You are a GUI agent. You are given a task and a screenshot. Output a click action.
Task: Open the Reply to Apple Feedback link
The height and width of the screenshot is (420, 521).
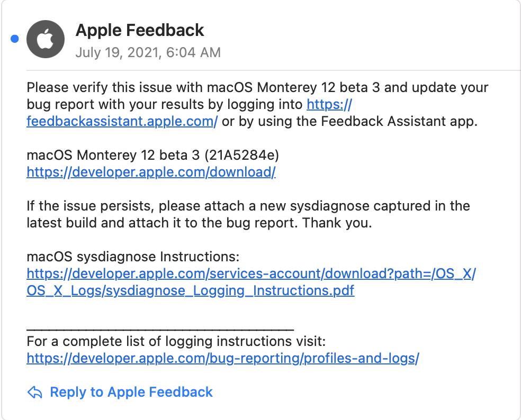coord(131,392)
